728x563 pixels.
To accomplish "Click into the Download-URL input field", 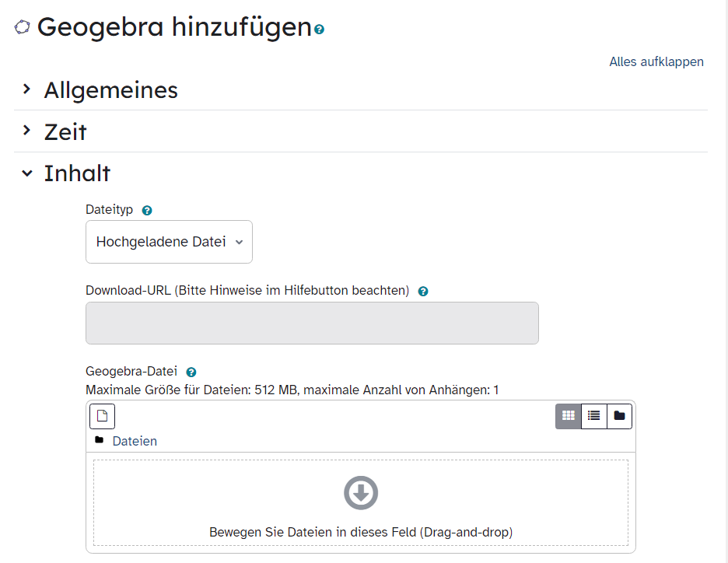I will (x=312, y=323).
